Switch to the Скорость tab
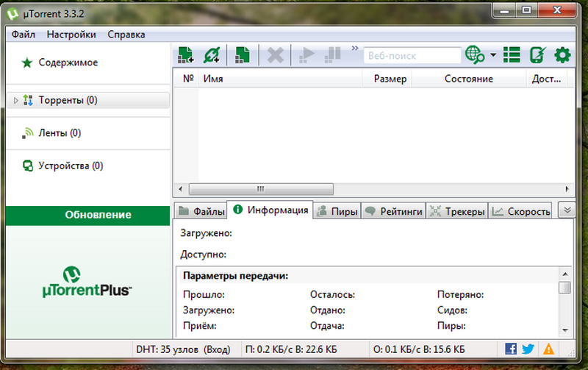 (520, 211)
